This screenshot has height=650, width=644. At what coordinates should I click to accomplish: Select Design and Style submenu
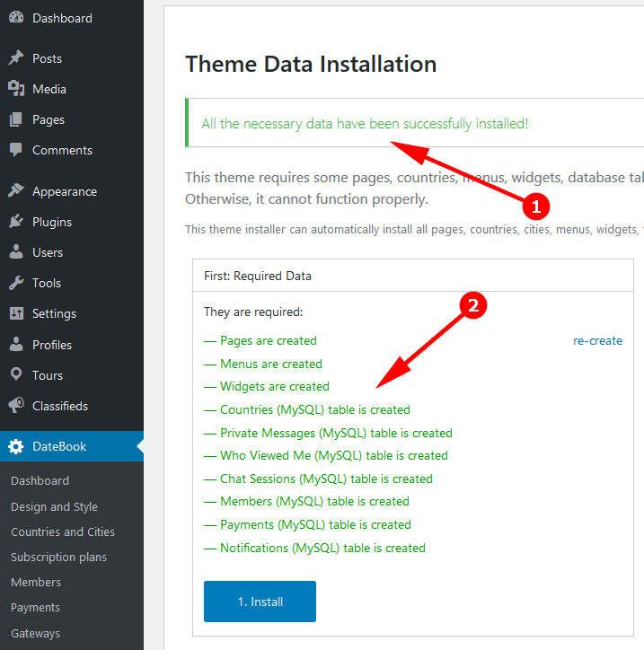pos(54,506)
